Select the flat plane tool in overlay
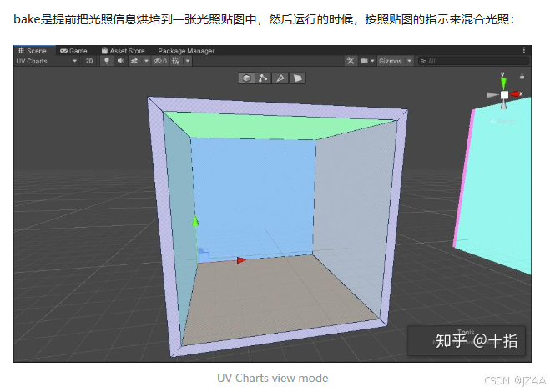Screen dimensions: 550x392 297,78
